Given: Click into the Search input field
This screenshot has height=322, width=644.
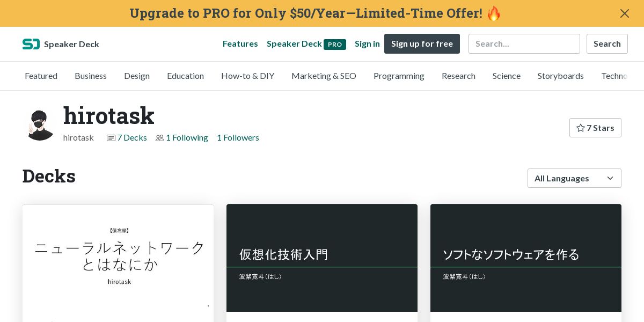Looking at the screenshot, I should [524, 43].
